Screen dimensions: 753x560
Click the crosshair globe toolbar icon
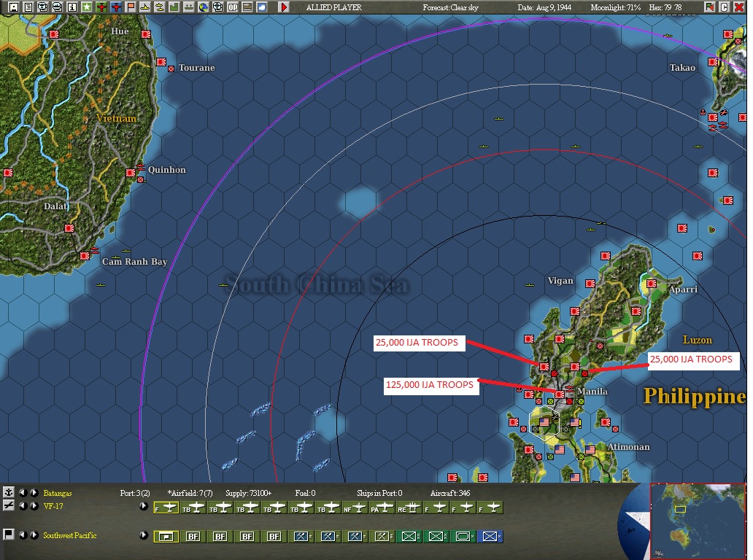point(218,7)
